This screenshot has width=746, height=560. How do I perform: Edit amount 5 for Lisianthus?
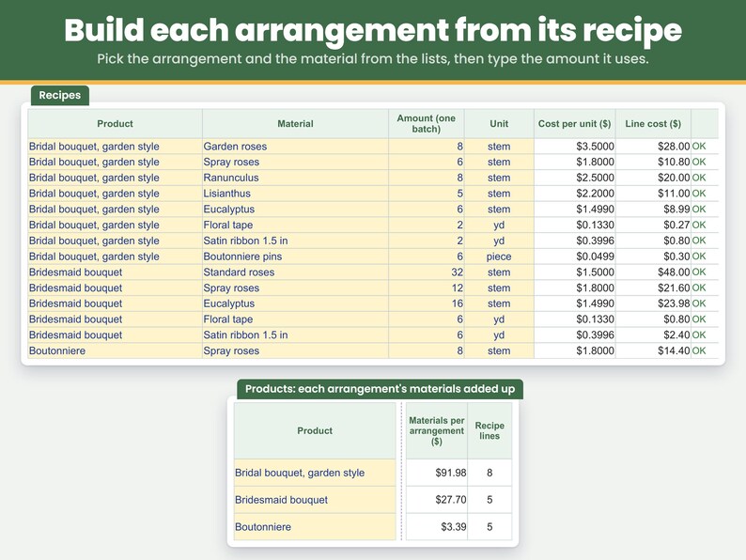tap(427, 194)
